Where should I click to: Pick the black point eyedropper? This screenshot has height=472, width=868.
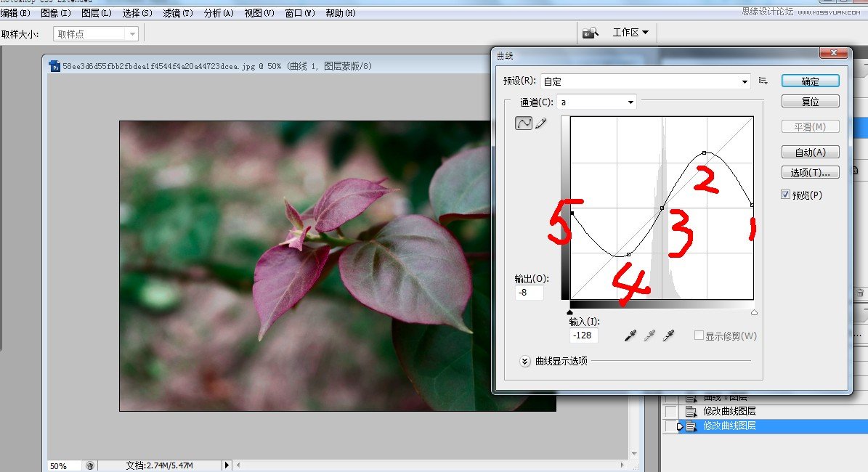click(x=630, y=335)
